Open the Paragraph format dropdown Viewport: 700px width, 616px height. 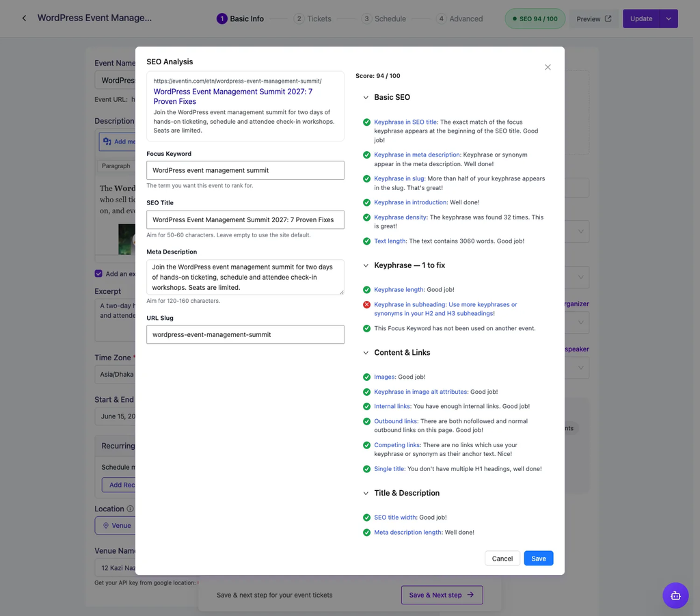[x=116, y=166]
